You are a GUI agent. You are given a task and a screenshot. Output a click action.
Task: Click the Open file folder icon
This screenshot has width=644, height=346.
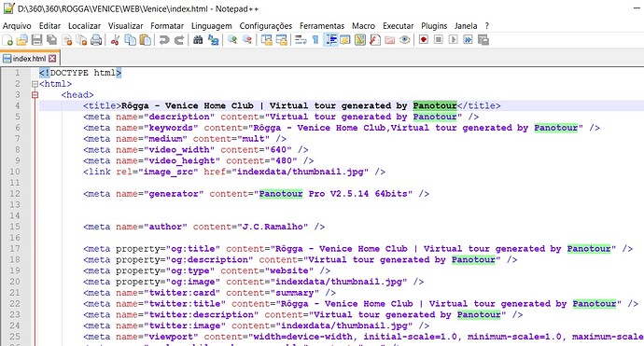pos(21,40)
